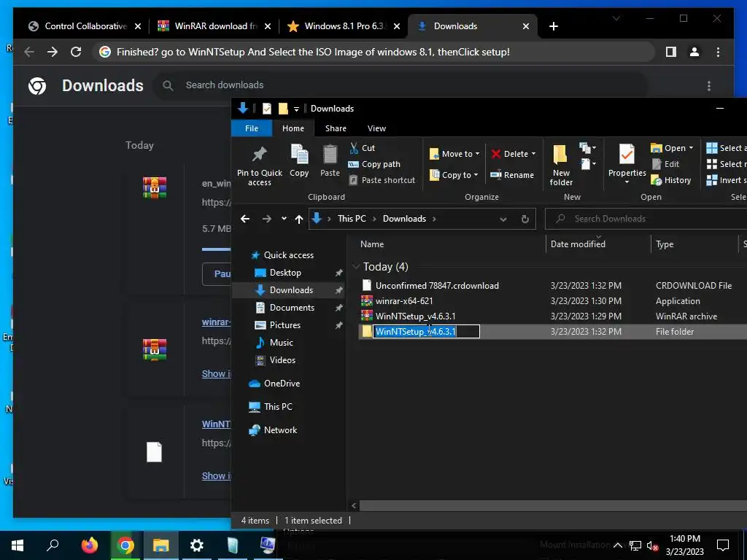Image resolution: width=747 pixels, height=560 pixels.
Task: Select Pictures in navigation pane
Action: [285, 325]
